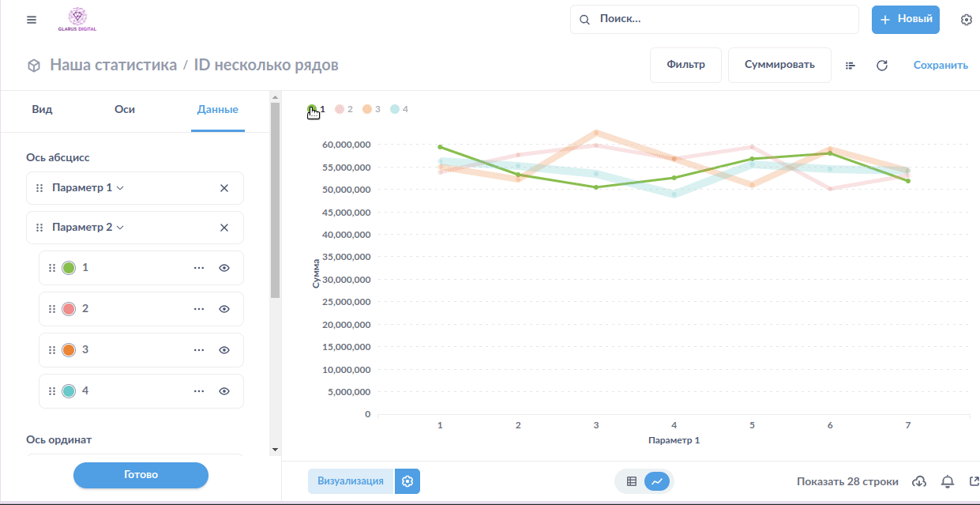
Task: Open visualization settings gear icon
Action: [407, 481]
